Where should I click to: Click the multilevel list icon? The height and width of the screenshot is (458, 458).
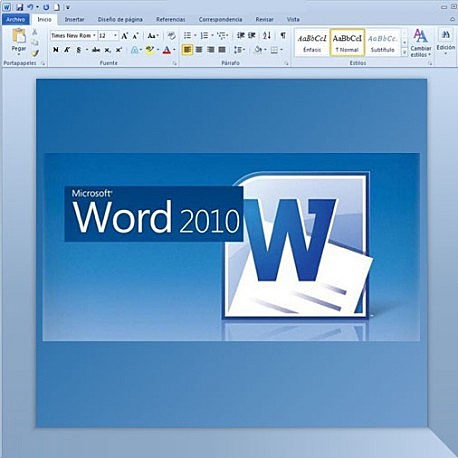click(221, 35)
